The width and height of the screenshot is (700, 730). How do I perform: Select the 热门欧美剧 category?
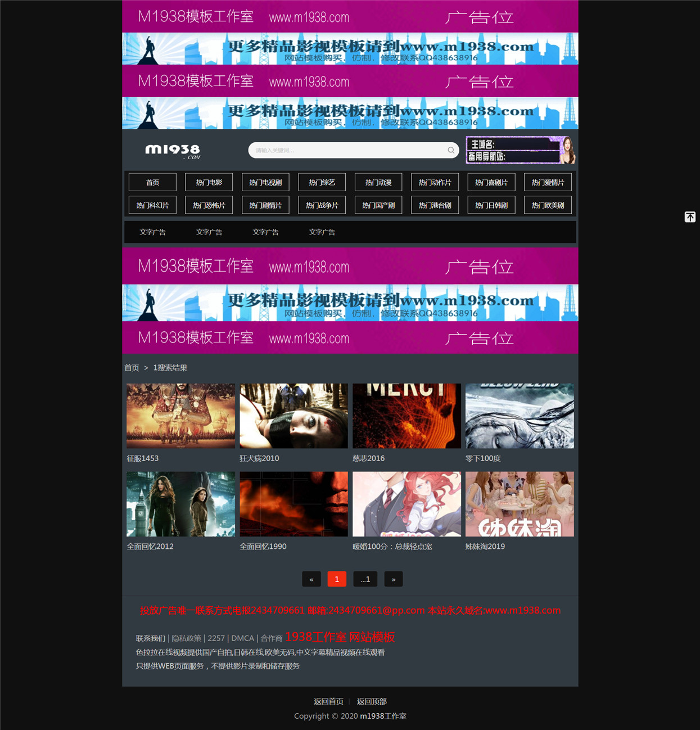pos(548,205)
